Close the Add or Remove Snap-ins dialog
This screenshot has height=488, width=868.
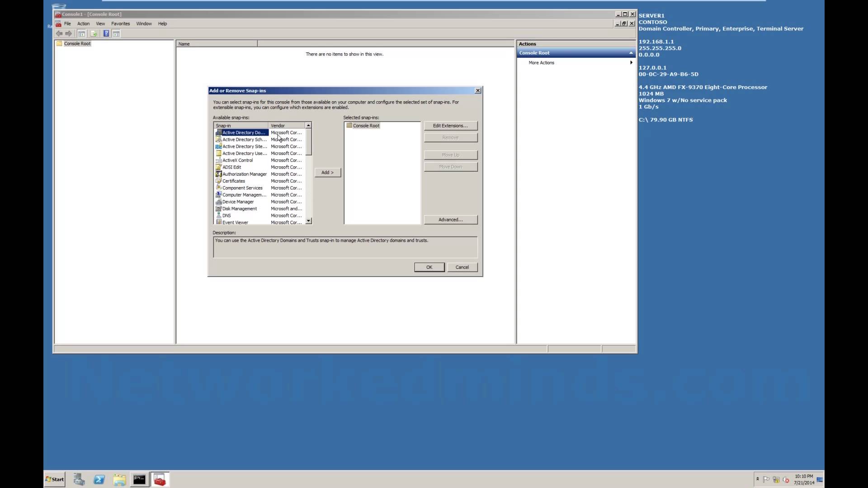(x=478, y=91)
